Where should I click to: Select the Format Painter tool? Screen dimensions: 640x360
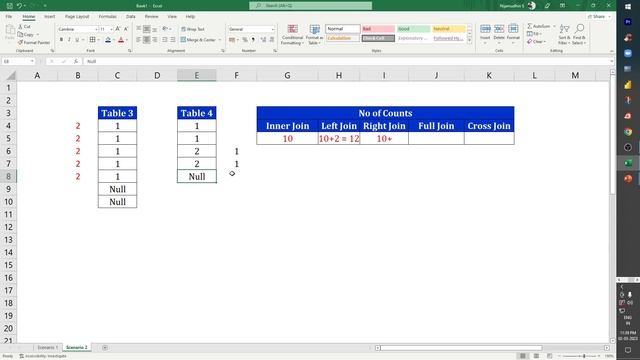coord(34,42)
